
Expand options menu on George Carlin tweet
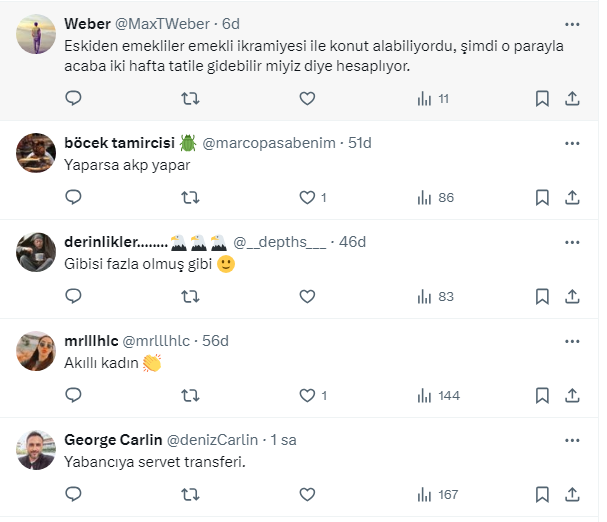click(572, 440)
